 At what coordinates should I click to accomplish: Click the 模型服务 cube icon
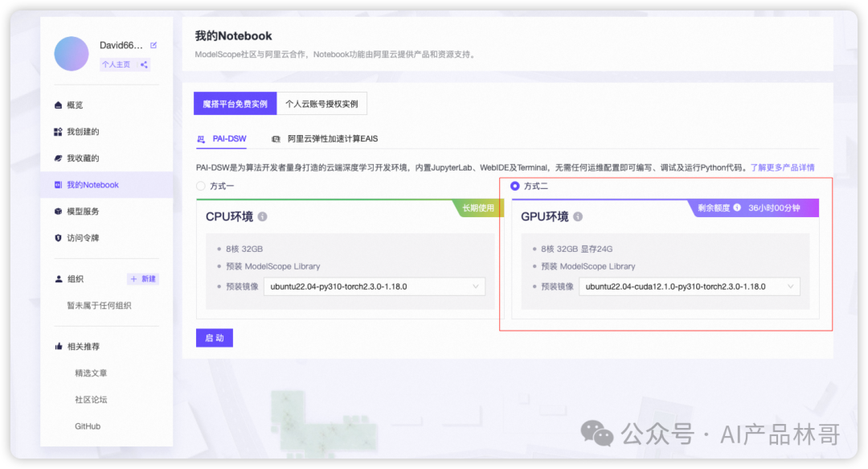coord(58,212)
